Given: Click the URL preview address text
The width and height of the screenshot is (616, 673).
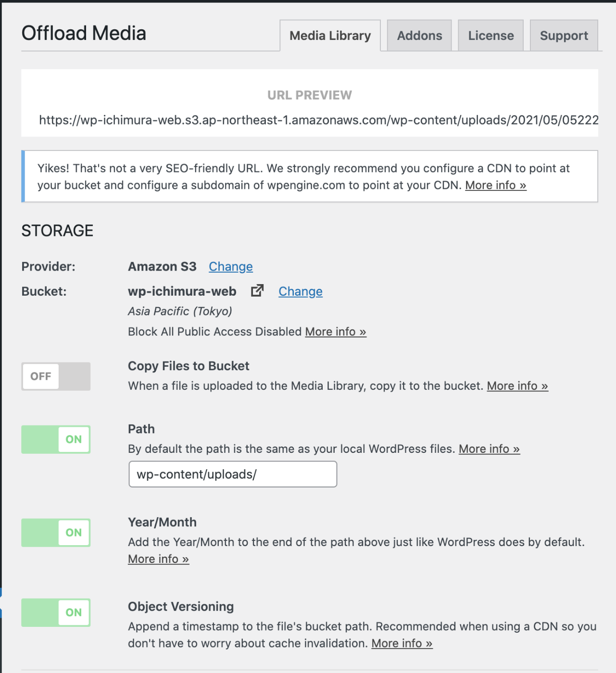Looking at the screenshot, I should pyautogui.click(x=318, y=120).
